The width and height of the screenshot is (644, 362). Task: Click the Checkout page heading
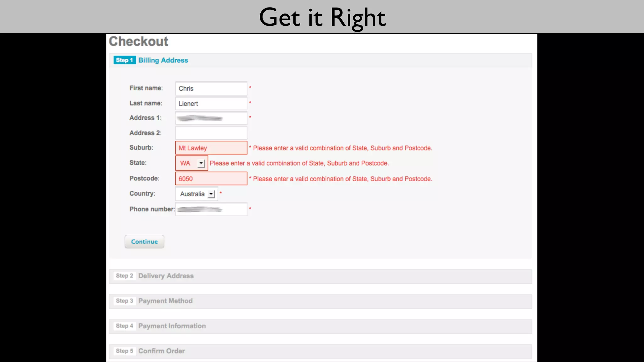[139, 41]
